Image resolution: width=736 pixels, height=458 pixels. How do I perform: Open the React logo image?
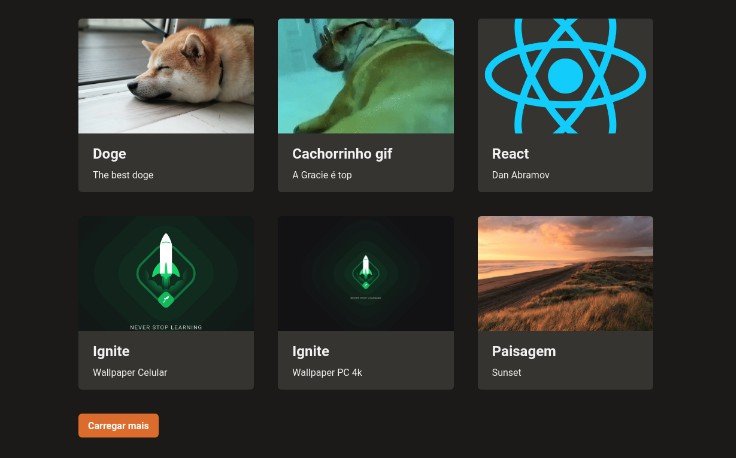click(565, 76)
